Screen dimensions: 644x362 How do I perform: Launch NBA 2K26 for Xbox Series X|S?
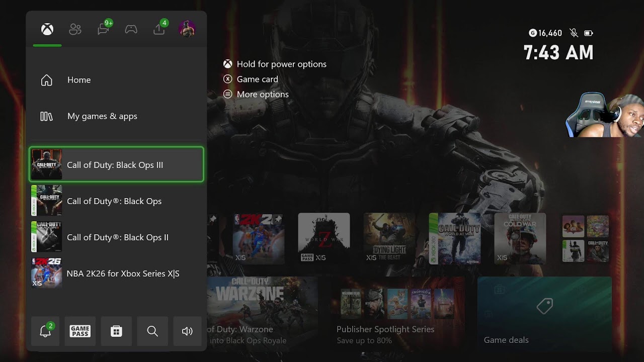(117, 273)
